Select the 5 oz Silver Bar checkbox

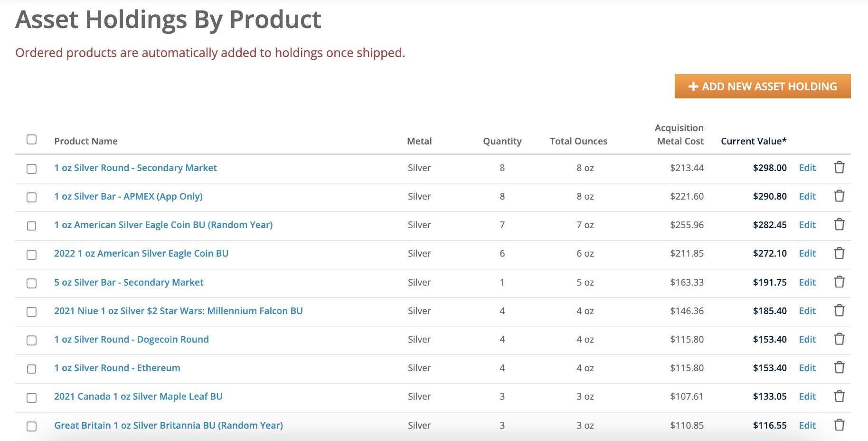coord(31,283)
